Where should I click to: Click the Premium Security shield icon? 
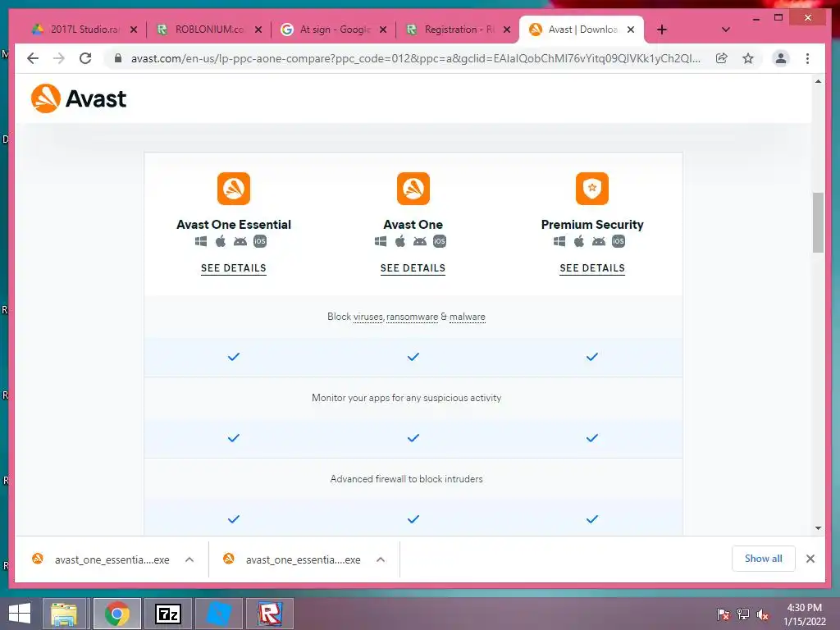(x=592, y=189)
